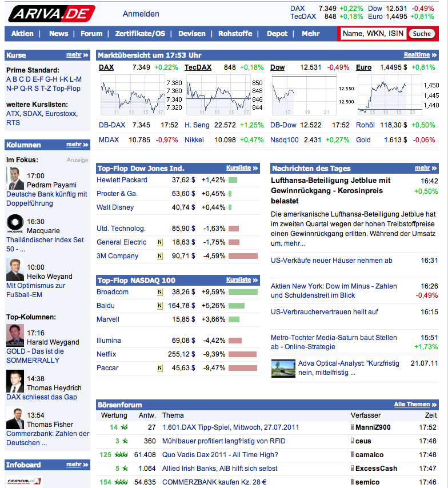Open the 'US-Verkäufe neuer Häuser nehmen ab' article
Screen dimensions: 448x488
(x=331, y=261)
